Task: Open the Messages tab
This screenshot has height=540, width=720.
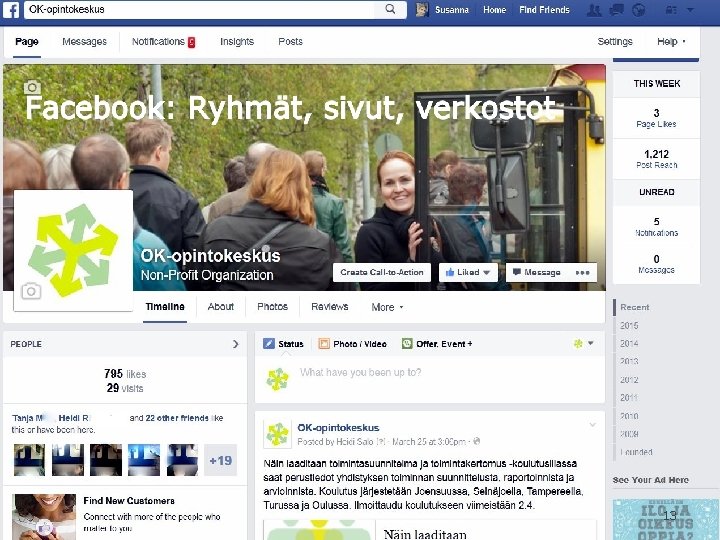Action: point(84,42)
